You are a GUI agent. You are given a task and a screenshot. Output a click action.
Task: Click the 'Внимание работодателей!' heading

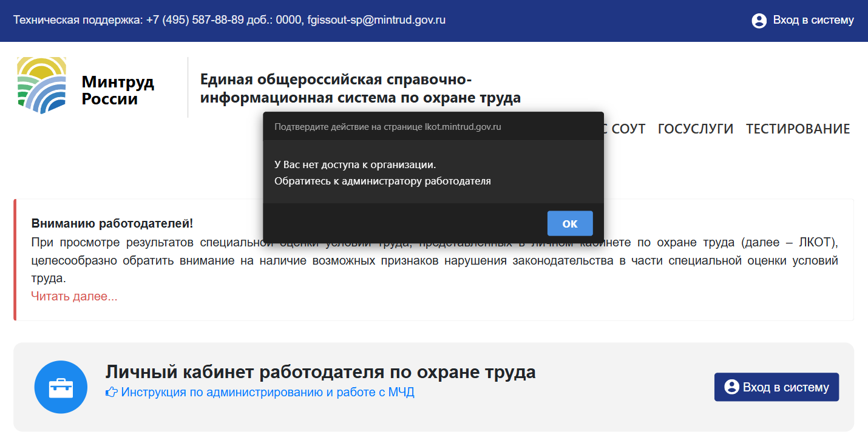112,223
